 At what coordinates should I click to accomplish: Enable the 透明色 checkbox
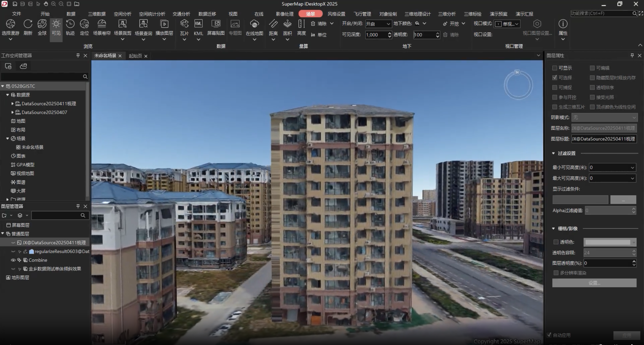point(556,242)
